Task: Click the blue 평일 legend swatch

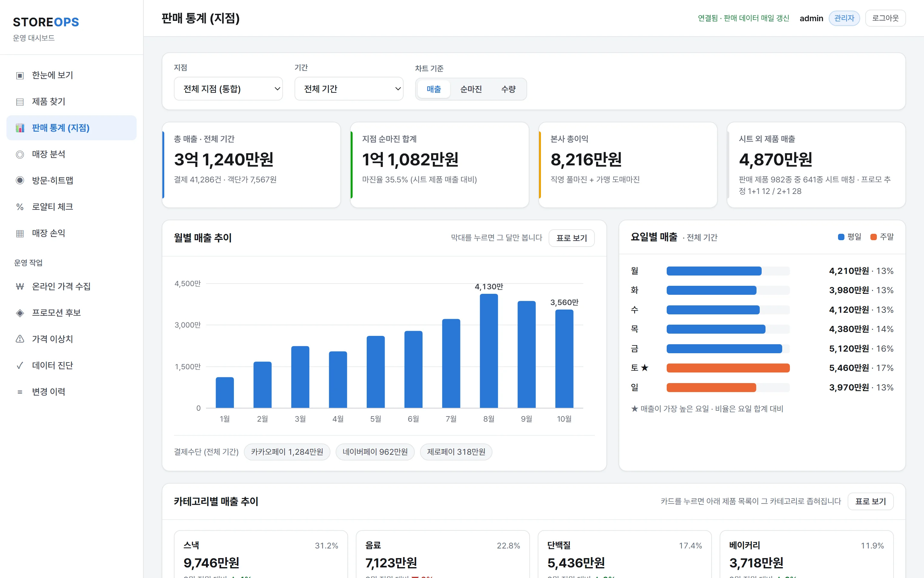Action: (841, 237)
